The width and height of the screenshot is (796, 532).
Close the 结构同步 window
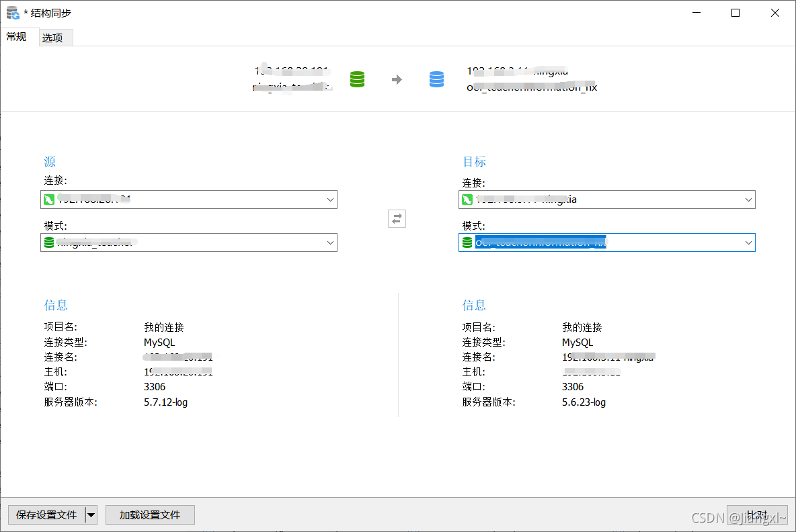point(774,13)
